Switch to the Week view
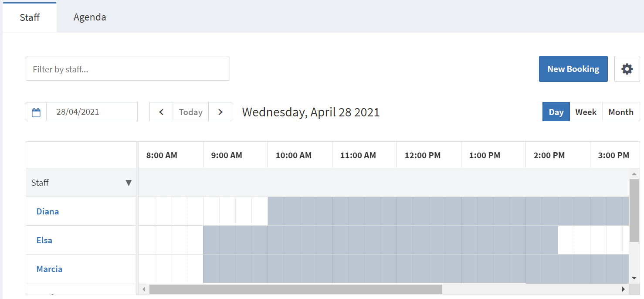Screen dimensions: 644x299 [586, 112]
